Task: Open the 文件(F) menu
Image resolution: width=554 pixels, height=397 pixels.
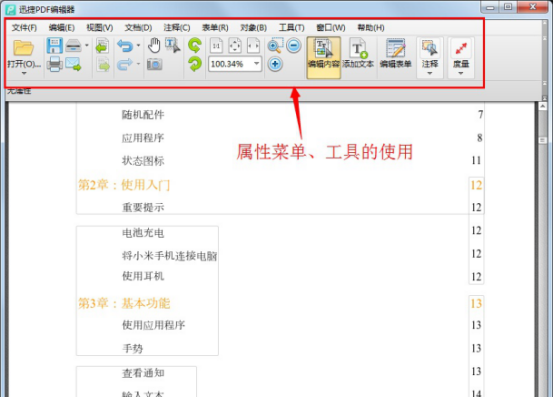Action: [x=24, y=28]
